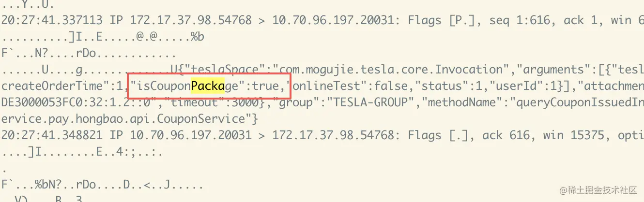Click the highlighted 'Packa' search match
Viewport: 644px width, 202px height.
[207, 86]
